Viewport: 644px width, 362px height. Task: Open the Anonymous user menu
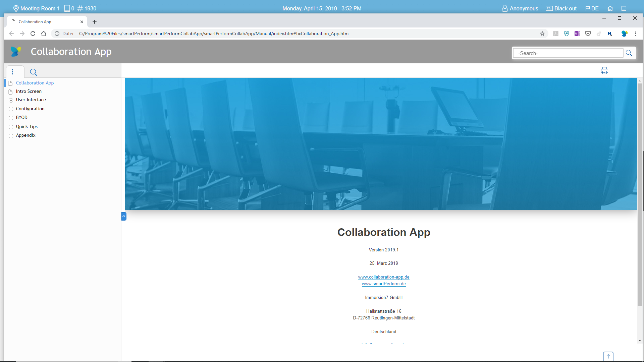click(x=520, y=8)
